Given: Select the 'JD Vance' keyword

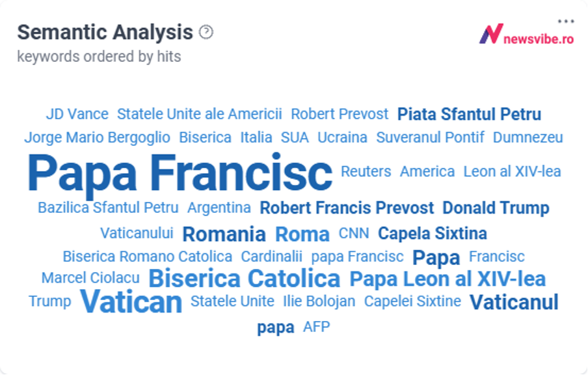Looking at the screenshot, I should [77, 114].
